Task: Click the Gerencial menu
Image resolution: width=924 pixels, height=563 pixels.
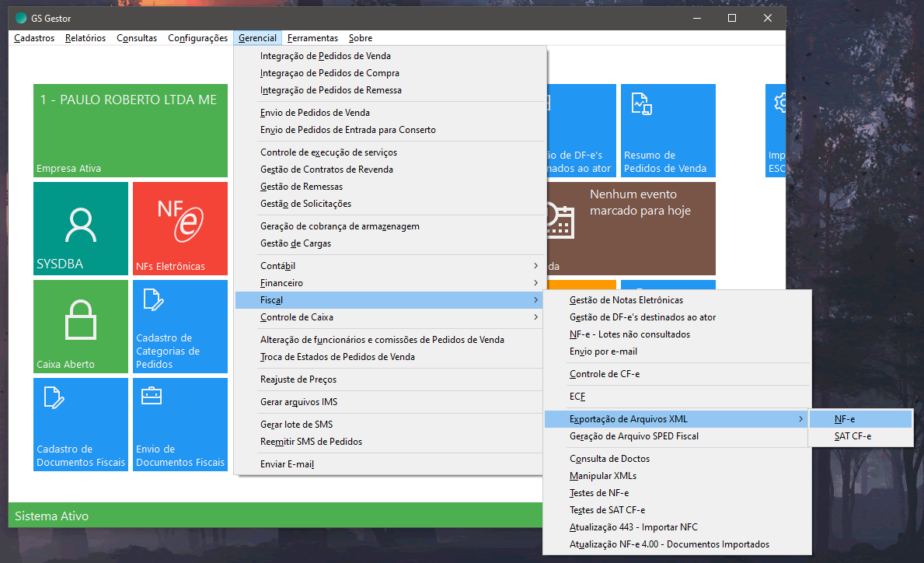Action: pyautogui.click(x=257, y=38)
